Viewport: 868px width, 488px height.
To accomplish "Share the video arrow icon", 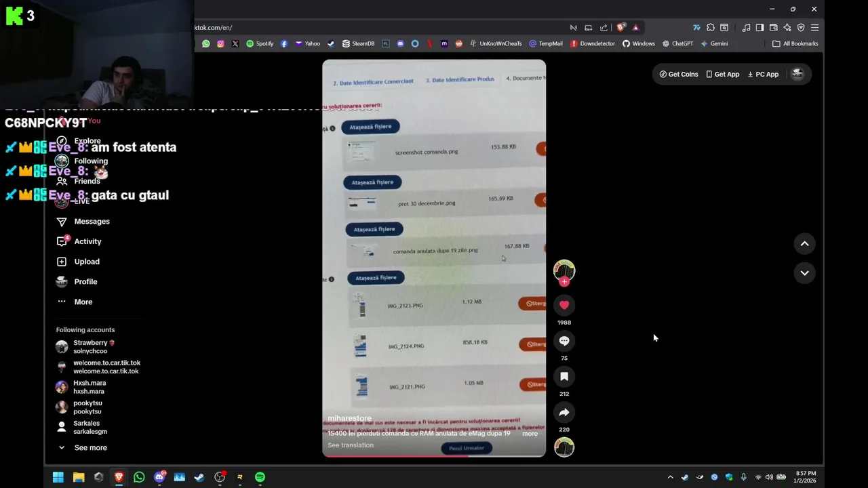I will 564,412.
